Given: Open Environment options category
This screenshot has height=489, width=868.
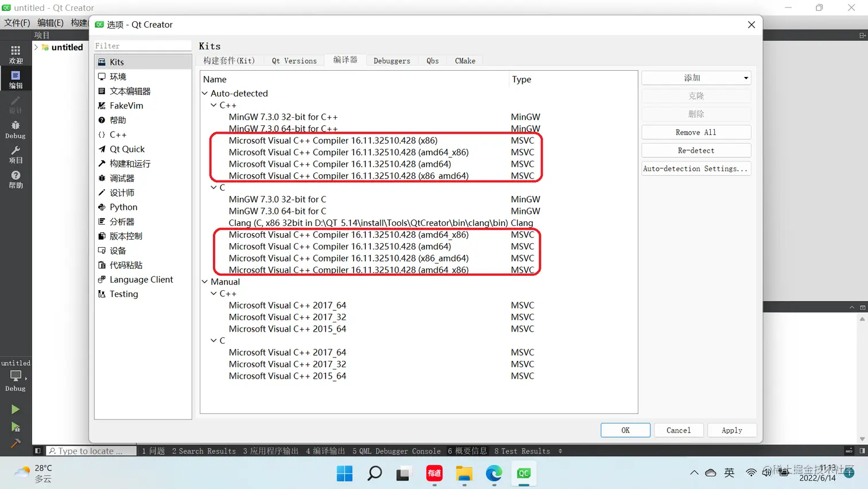Looking at the screenshot, I should pyautogui.click(x=143, y=76).
